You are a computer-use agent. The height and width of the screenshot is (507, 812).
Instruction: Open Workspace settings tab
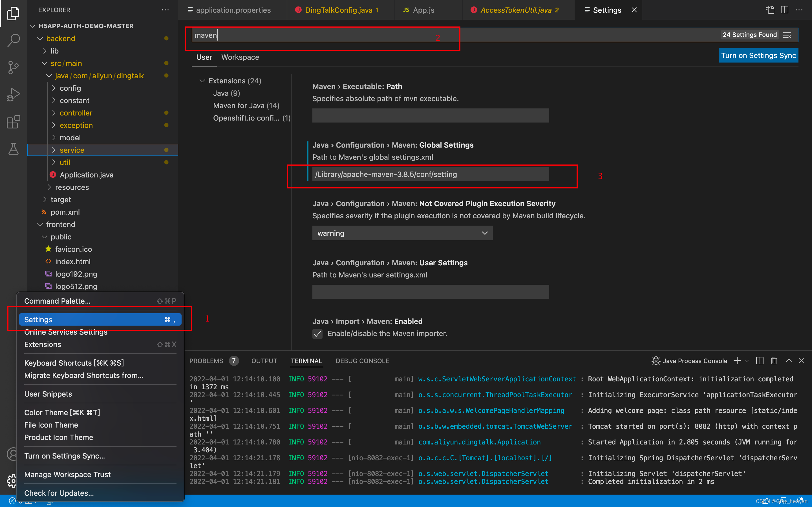coord(240,57)
